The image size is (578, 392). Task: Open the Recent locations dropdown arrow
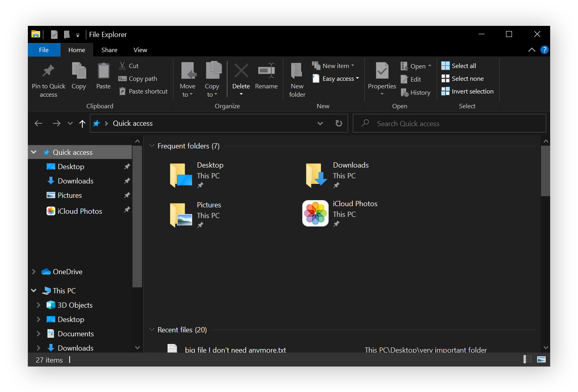coord(70,123)
